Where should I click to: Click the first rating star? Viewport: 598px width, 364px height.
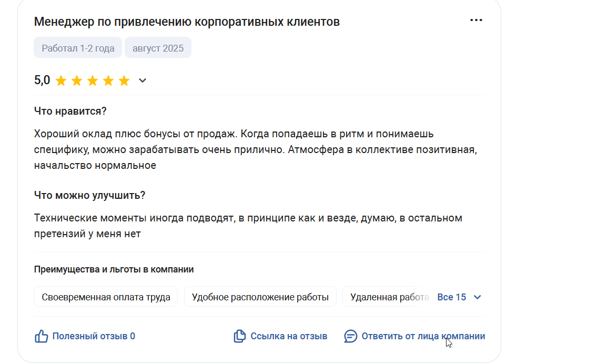[x=61, y=80]
